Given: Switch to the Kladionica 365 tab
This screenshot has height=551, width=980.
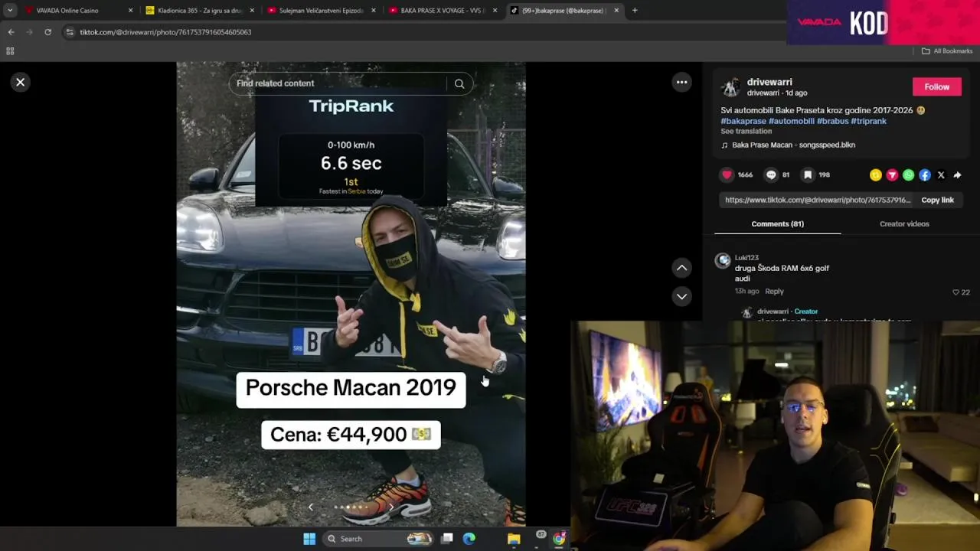Looking at the screenshot, I should pos(199,11).
